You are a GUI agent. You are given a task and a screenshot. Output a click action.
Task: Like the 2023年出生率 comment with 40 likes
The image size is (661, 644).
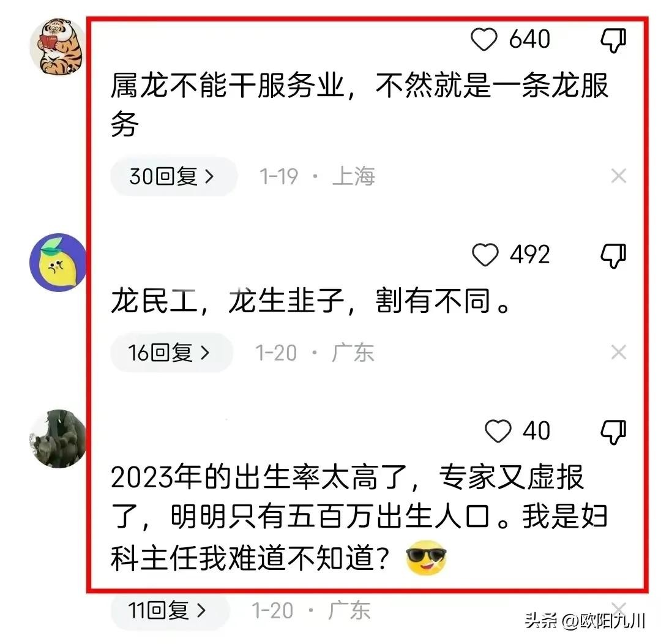tap(498, 431)
